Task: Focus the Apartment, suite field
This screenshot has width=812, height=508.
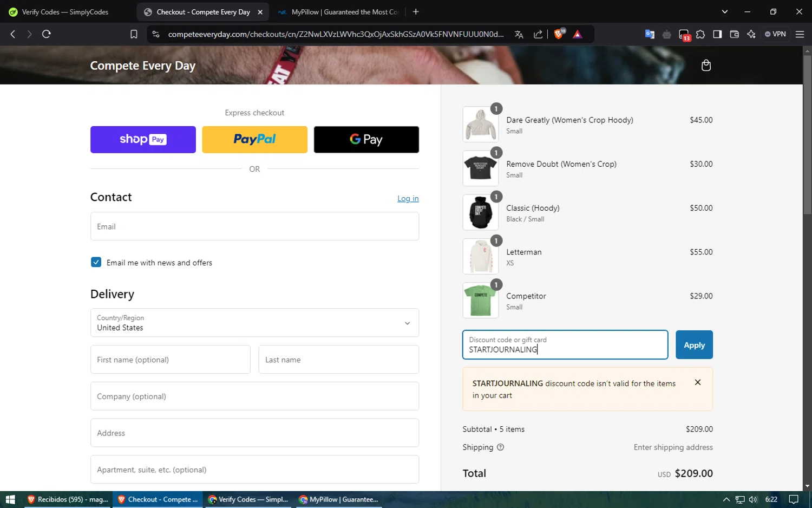Action: 254,470
